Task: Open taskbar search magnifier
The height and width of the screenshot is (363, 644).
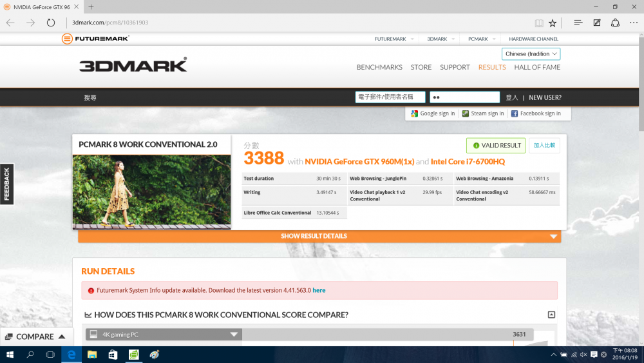Action: [x=30, y=355]
